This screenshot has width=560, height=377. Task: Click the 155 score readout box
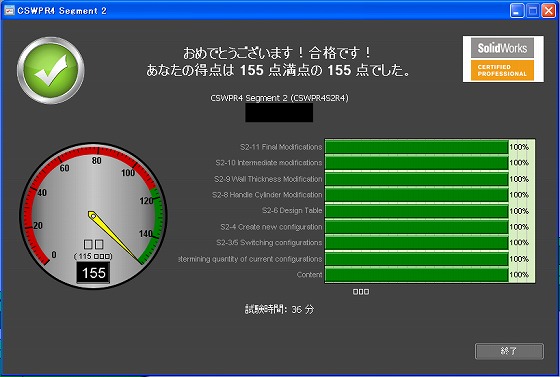(93, 273)
